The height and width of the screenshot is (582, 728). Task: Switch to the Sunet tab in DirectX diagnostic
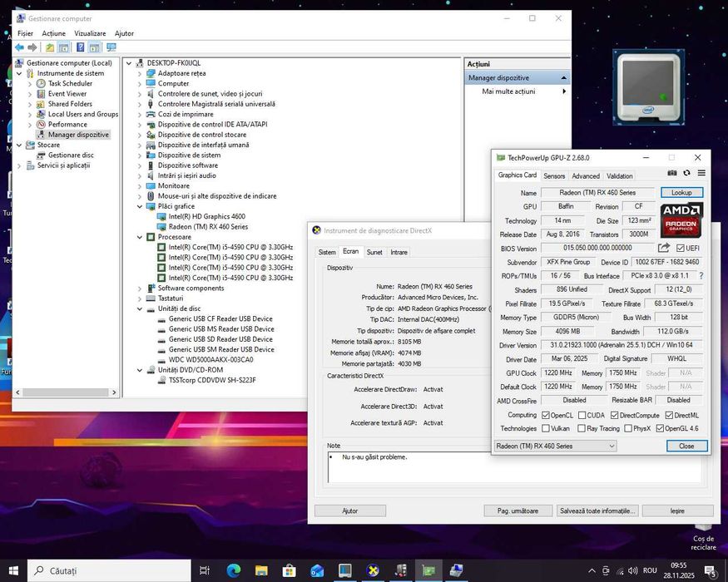pos(374,252)
